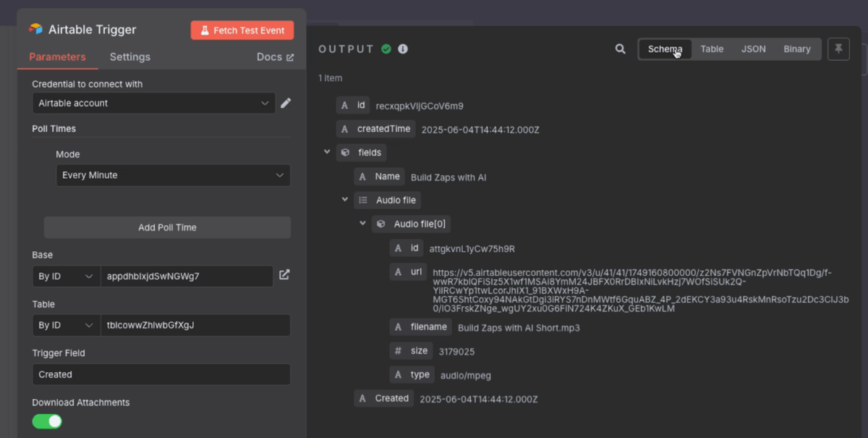This screenshot has width=868, height=438.
Task: Click the type icon beside filename
Action: point(398,327)
